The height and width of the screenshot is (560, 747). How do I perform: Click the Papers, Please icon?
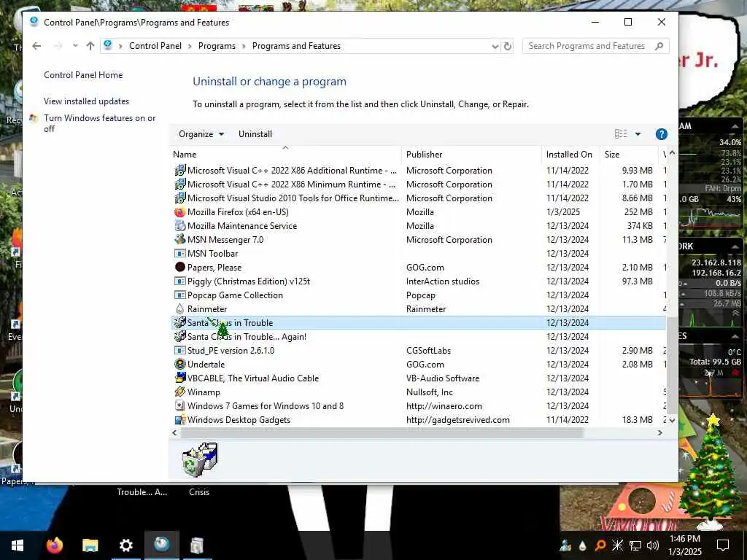click(x=179, y=267)
